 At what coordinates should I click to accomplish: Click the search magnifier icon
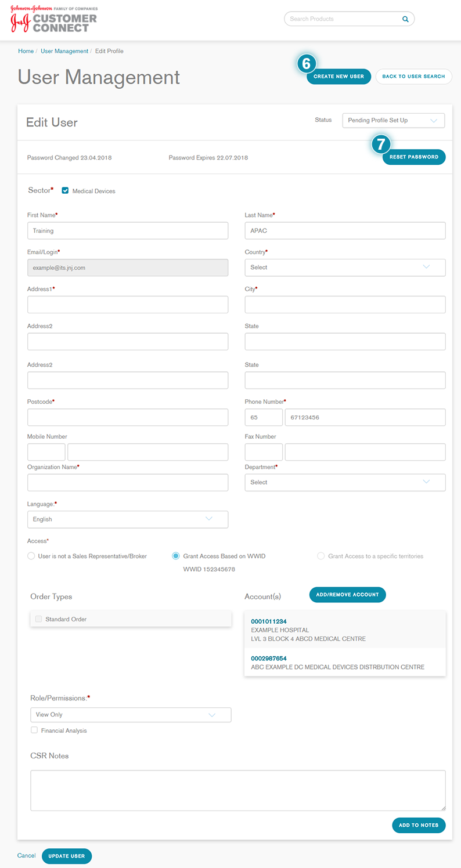coord(405,19)
